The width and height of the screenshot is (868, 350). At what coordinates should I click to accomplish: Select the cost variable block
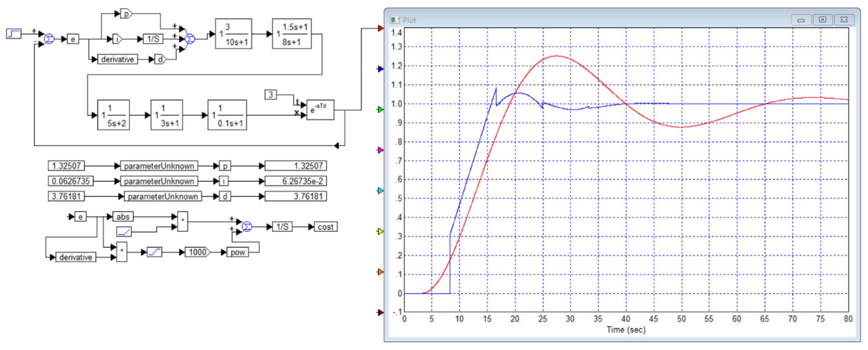coord(325,227)
